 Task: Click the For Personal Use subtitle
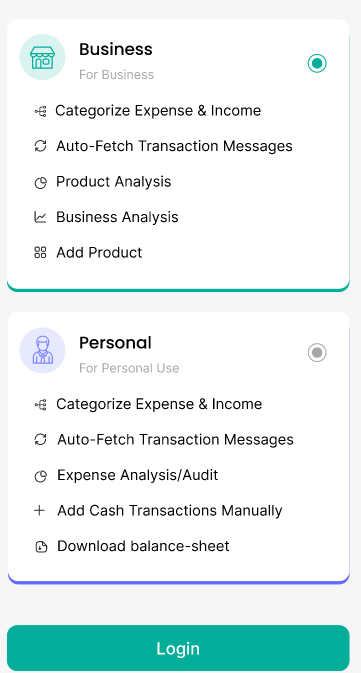[x=129, y=368]
